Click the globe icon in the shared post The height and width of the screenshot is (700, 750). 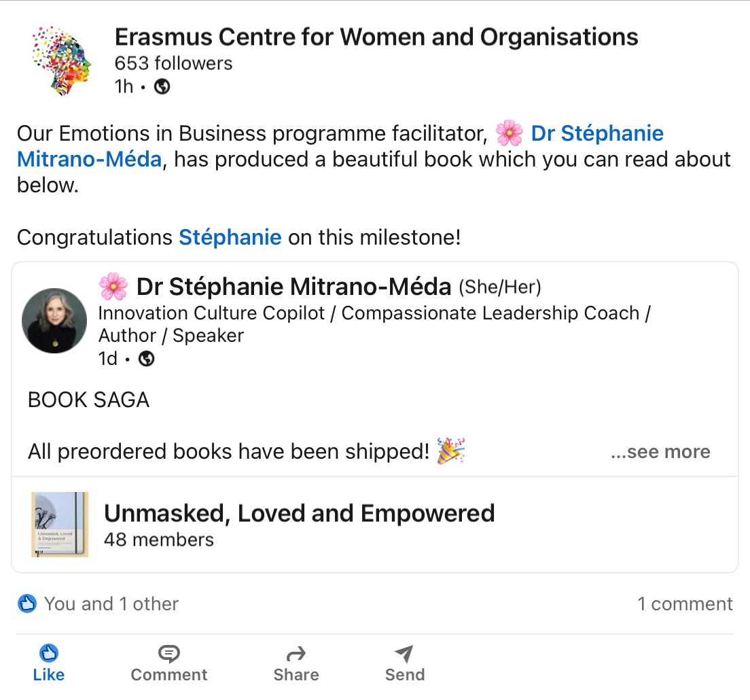[146, 359]
